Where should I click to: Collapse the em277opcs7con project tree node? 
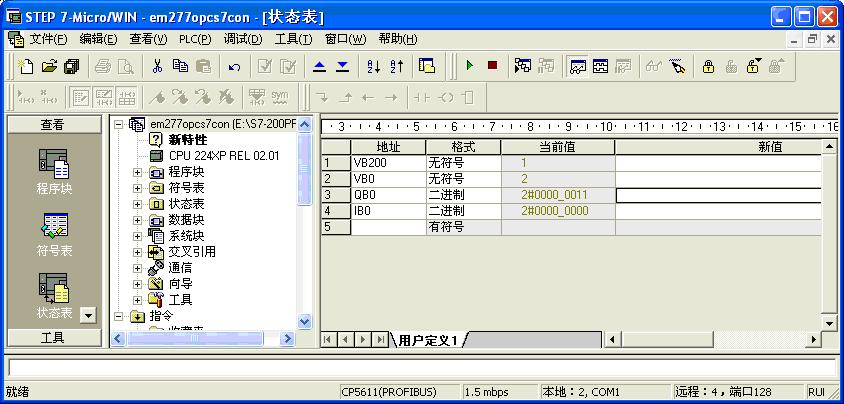[x=119, y=124]
